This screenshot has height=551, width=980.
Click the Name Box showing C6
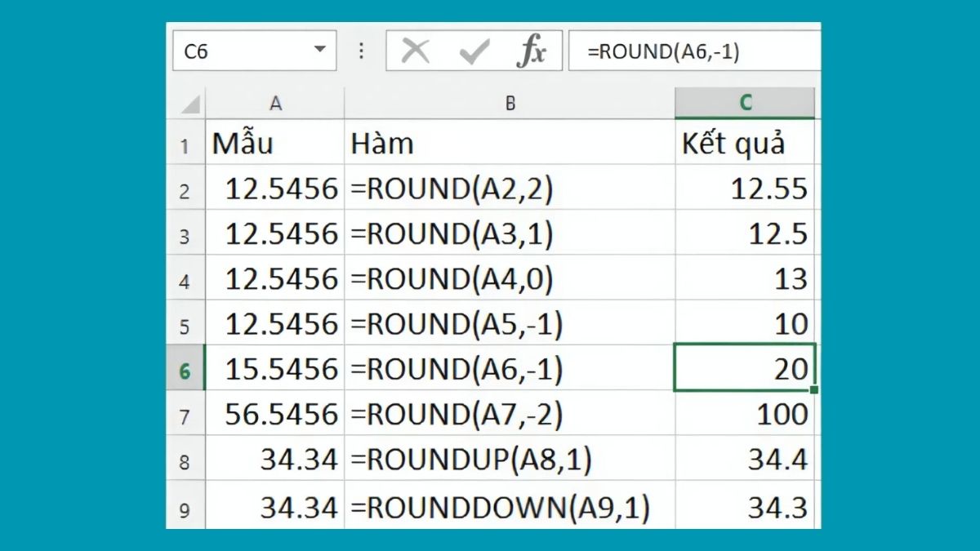tap(254, 51)
